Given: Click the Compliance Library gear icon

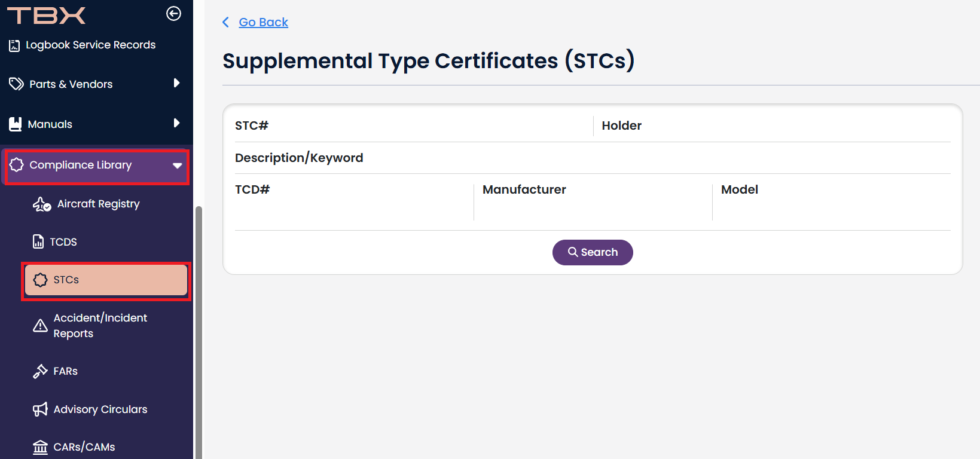Looking at the screenshot, I should (x=17, y=165).
